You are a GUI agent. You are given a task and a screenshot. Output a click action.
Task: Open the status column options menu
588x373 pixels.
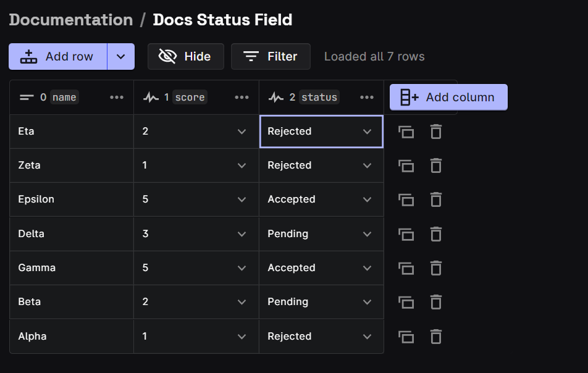367,97
